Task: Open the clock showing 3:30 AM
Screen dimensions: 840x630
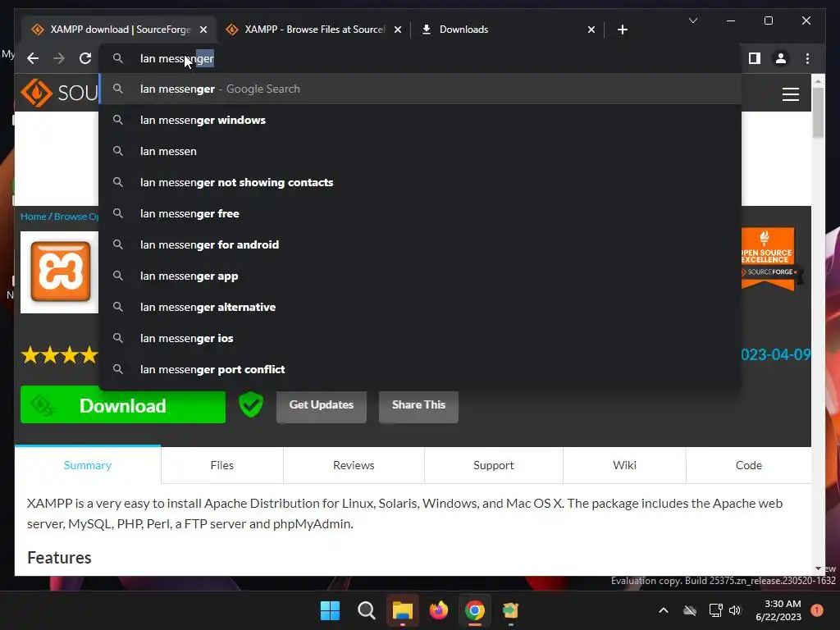Action: [778, 610]
